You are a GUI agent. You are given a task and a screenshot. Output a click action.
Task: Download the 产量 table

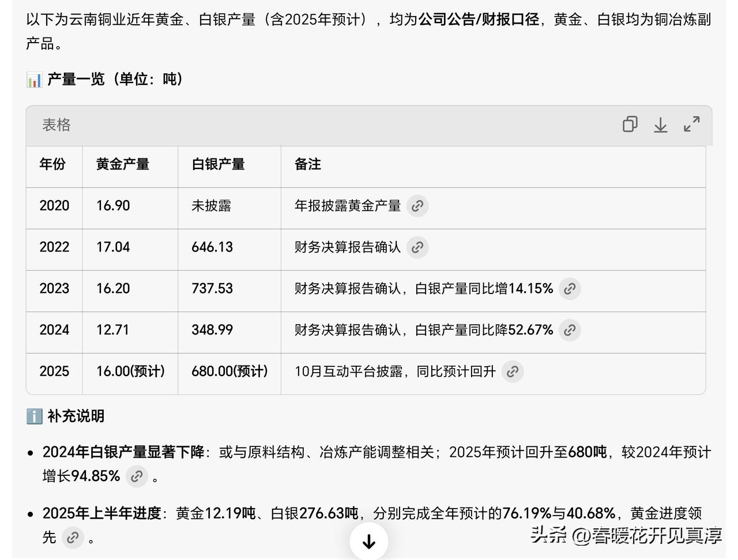pos(661,125)
